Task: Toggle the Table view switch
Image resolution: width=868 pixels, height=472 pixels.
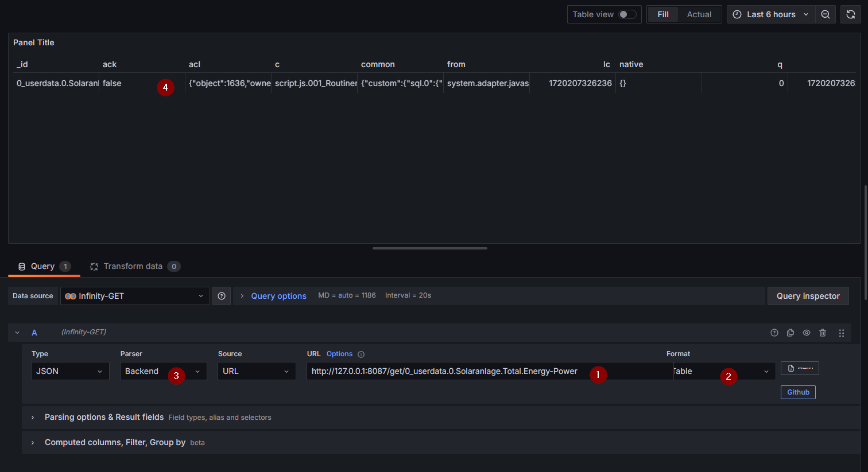Action: 626,14
